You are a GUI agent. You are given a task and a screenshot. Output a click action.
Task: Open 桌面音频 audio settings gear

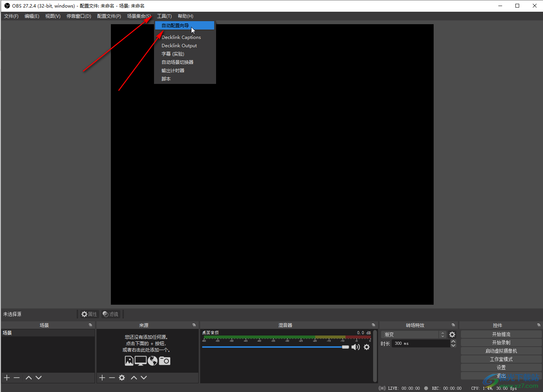point(367,347)
